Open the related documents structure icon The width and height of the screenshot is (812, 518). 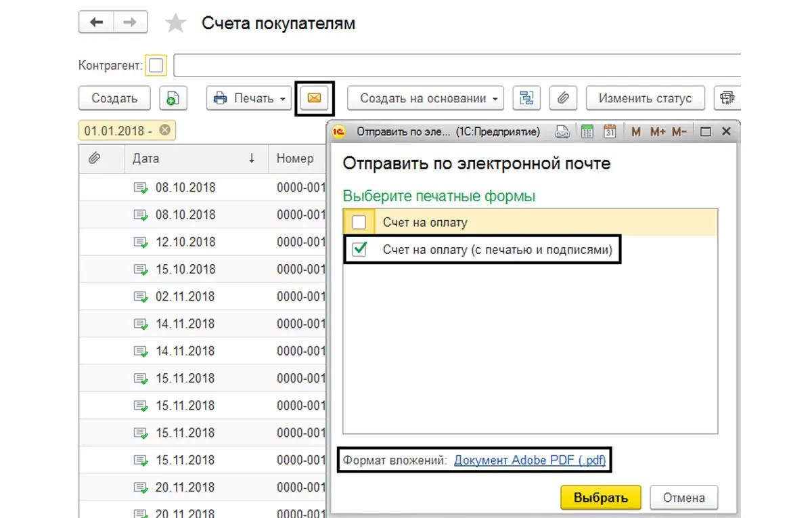pos(526,98)
